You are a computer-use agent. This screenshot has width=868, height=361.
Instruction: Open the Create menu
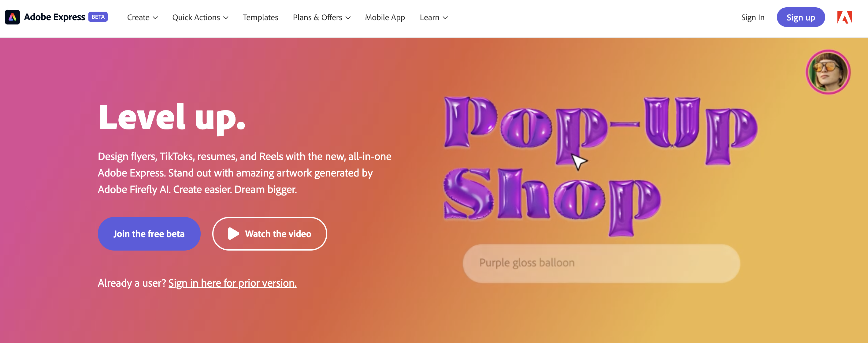tap(142, 17)
